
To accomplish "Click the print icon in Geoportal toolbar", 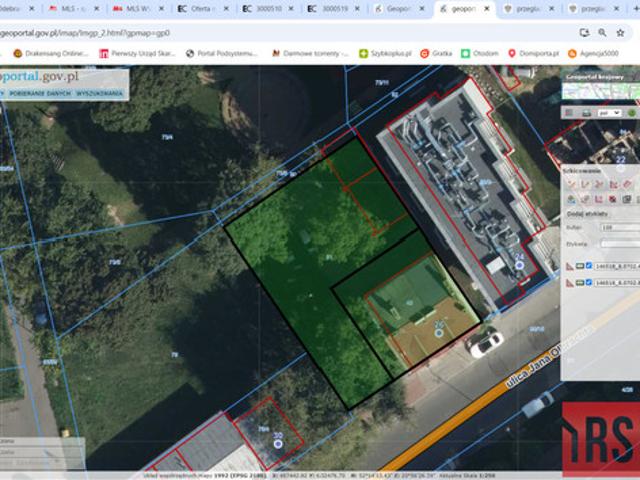I will 587,113.
